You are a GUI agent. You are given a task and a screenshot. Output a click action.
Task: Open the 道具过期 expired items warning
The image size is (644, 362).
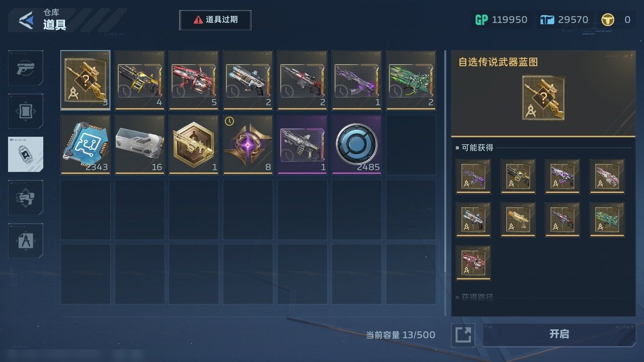tap(215, 20)
